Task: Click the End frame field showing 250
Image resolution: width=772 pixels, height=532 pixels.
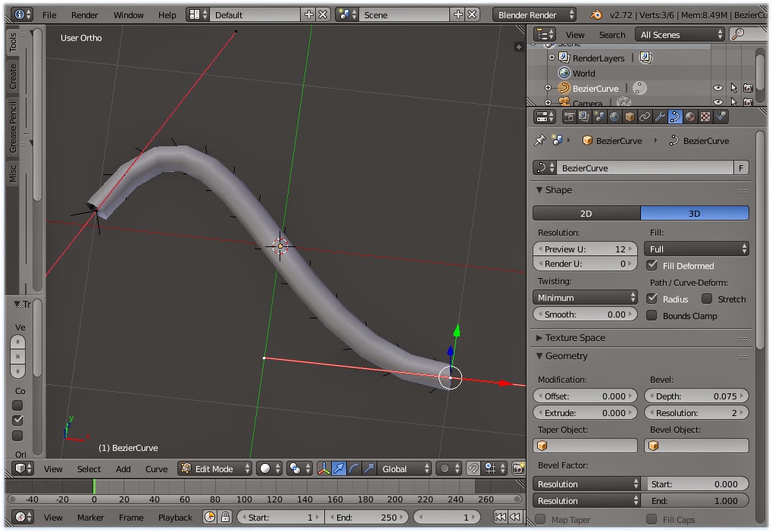Action: (x=367, y=517)
